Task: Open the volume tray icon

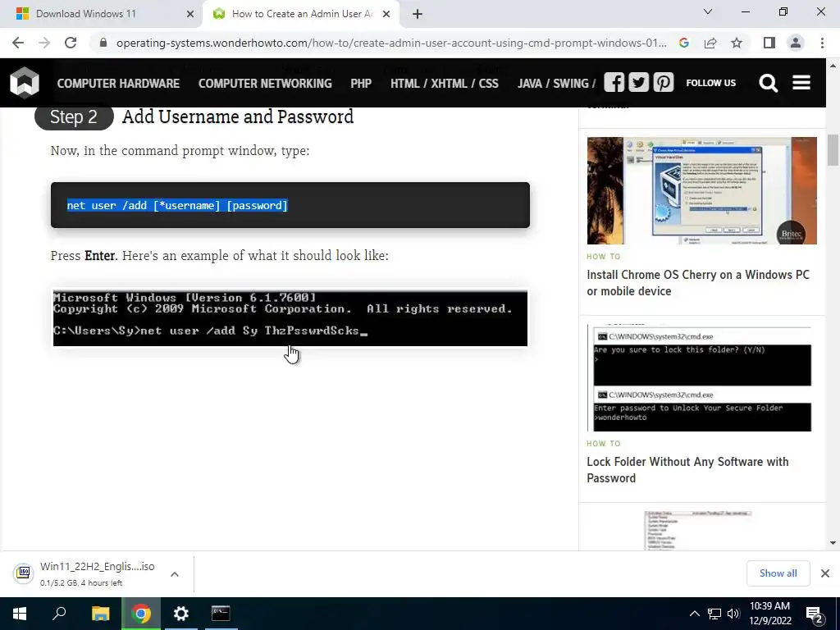Action: (733, 614)
